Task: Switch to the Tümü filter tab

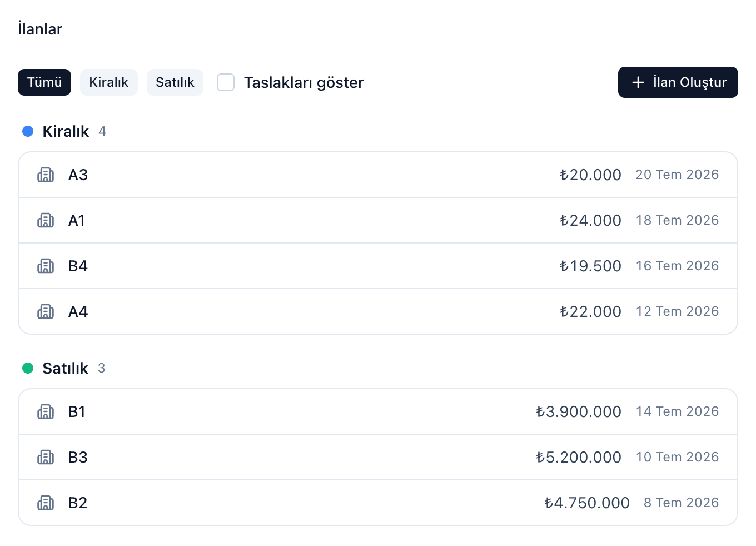Action: tap(44, 82)
